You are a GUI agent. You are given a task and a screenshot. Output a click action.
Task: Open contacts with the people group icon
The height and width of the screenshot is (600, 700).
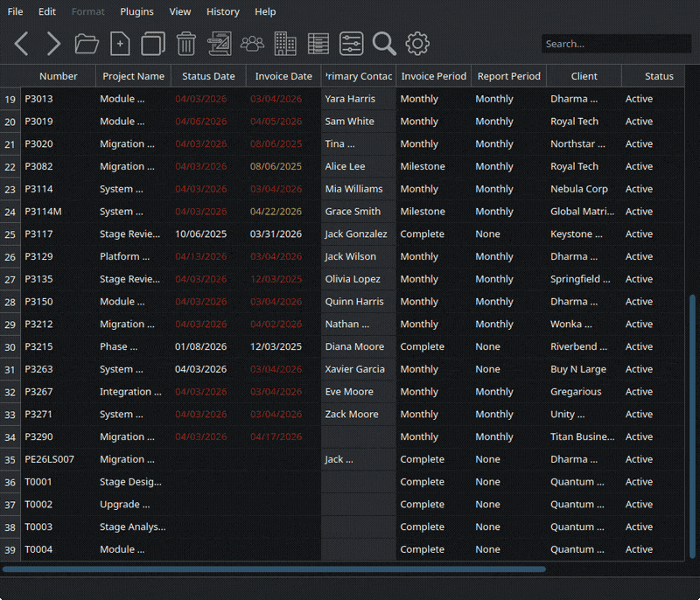point(252,44)
